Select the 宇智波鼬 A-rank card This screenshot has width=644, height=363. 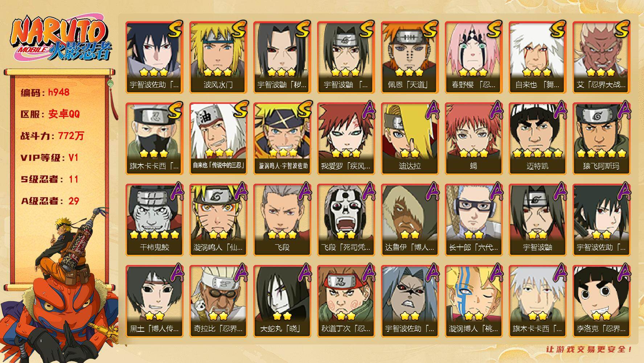[x=537, y=220]
